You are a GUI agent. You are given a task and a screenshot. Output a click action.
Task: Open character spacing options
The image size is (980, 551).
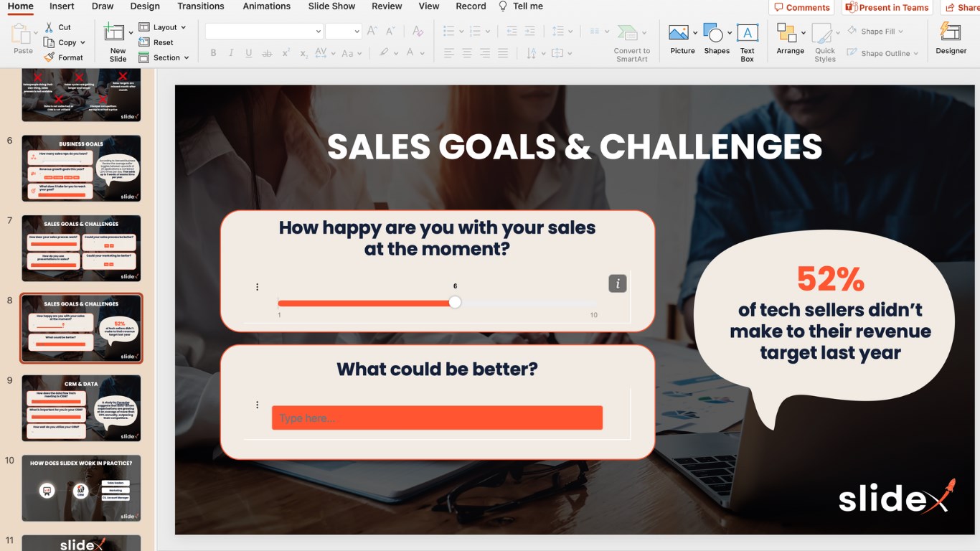(x=324, y=53)
